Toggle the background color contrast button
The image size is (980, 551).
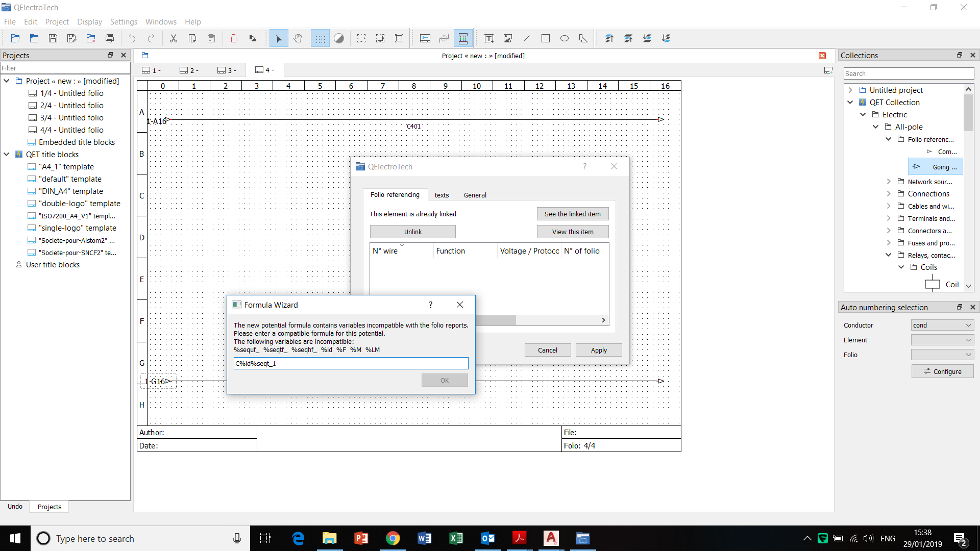[x=339, y=38]
